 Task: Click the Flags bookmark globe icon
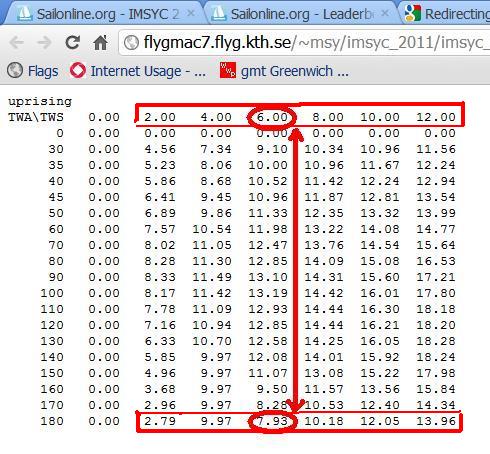[15, 70]
